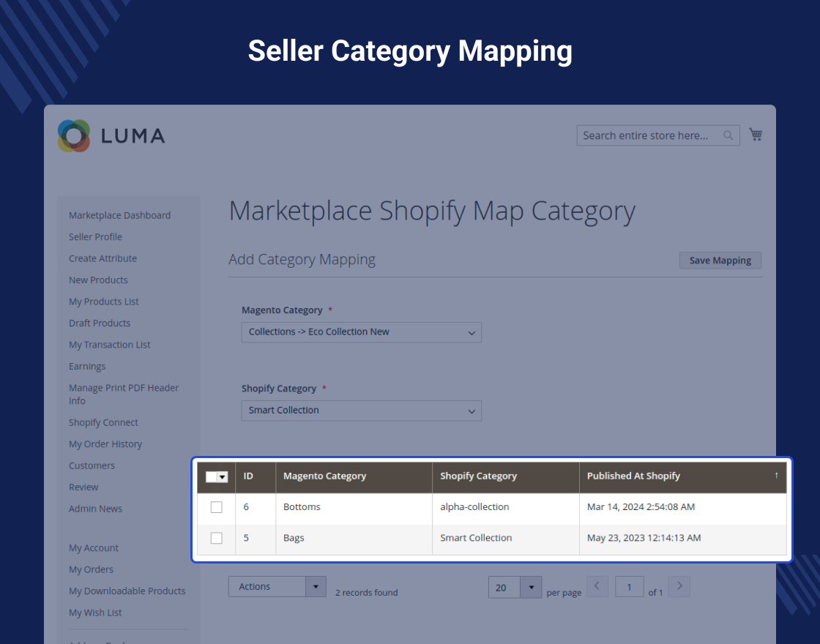Open My Account in sidebar
Image resolution: width=820 pixels, height=644 pixels.
coord(94,548)
